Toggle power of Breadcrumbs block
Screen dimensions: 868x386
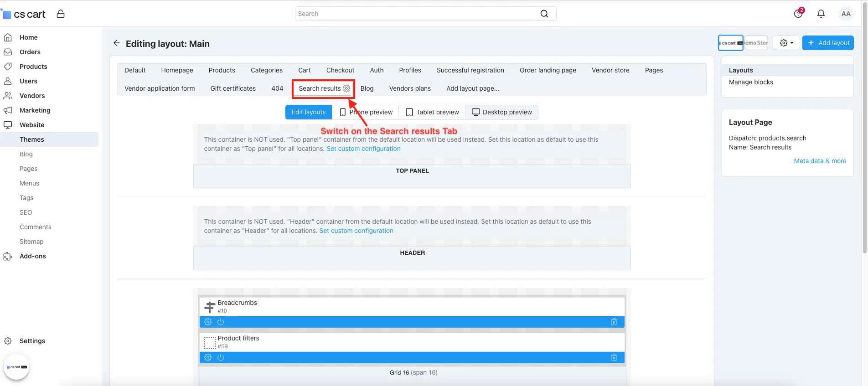221,322
